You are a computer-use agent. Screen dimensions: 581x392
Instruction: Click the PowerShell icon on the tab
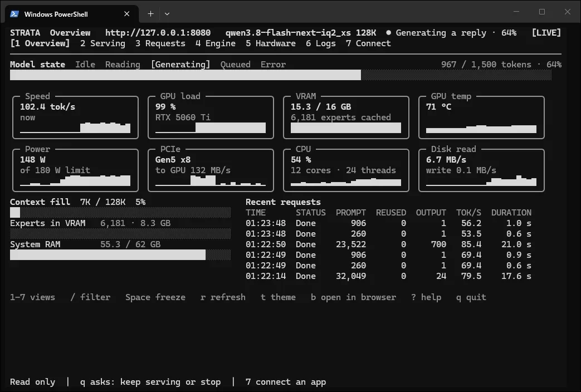(14, 14)
